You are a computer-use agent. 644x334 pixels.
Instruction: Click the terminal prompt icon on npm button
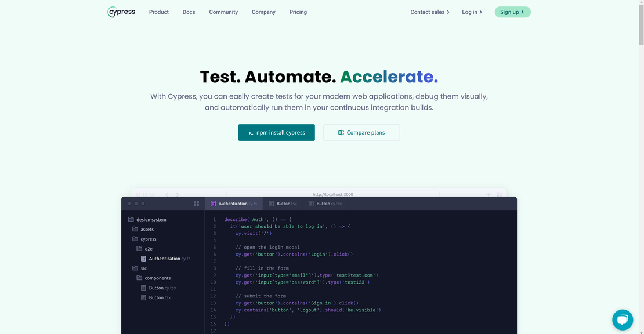(x=251, y=133)
